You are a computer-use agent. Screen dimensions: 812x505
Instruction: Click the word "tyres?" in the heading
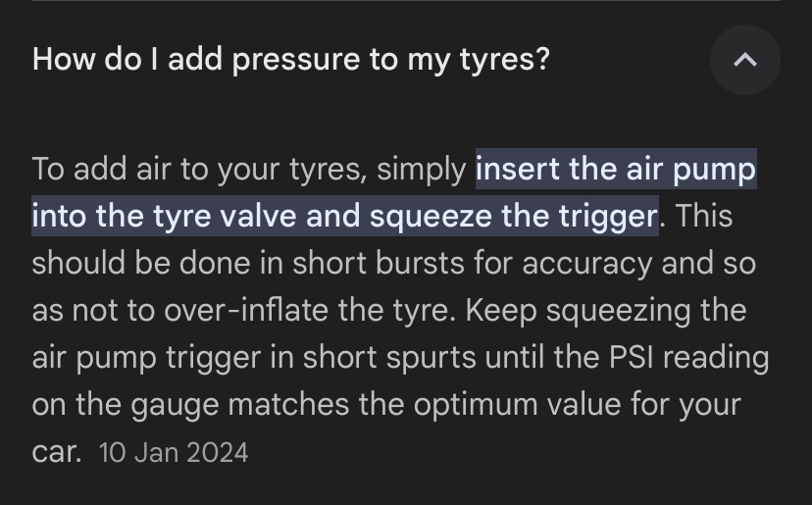(505, 61)
